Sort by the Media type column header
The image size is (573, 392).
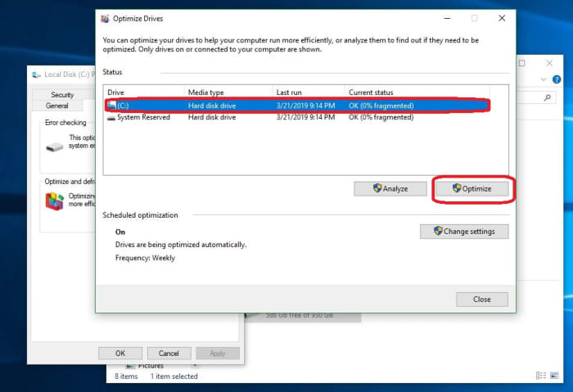click(205, 92)
